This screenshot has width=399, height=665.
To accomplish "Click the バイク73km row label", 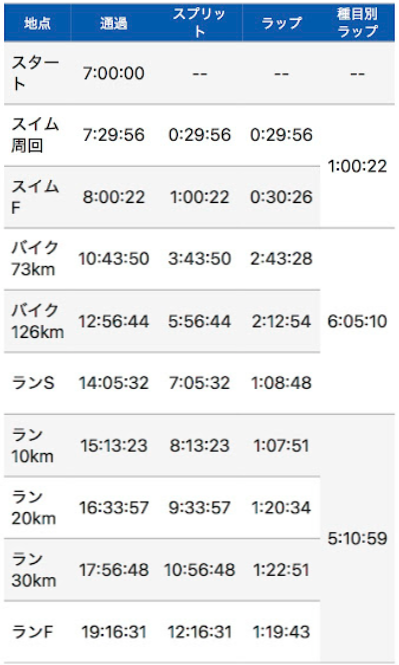I will click(x=35, y=259).
